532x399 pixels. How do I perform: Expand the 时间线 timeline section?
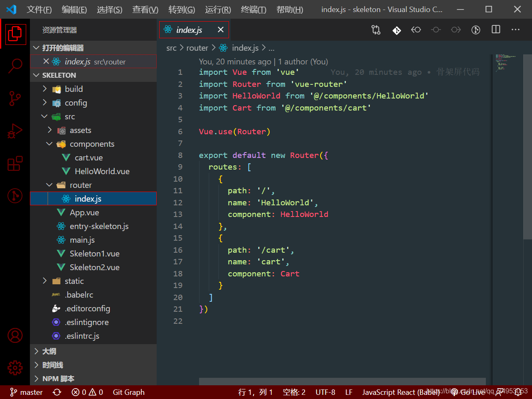[94, 365]
